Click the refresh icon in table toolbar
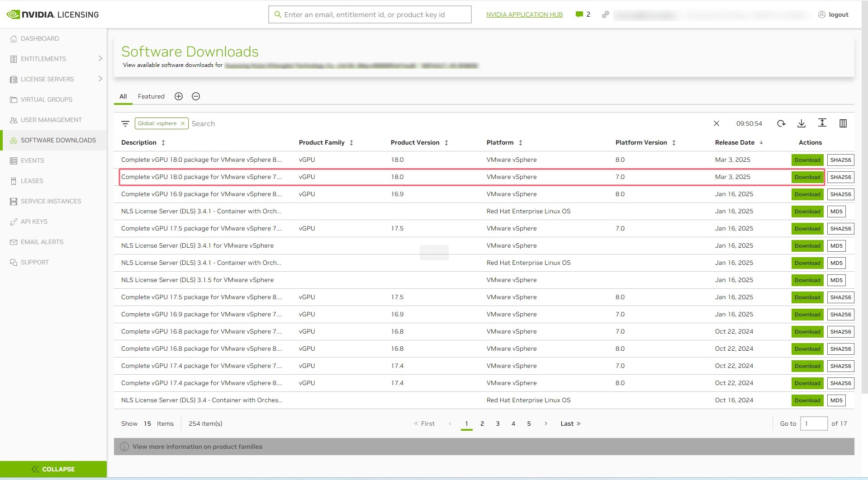This screenshot has width=868, height=480. 781,123
